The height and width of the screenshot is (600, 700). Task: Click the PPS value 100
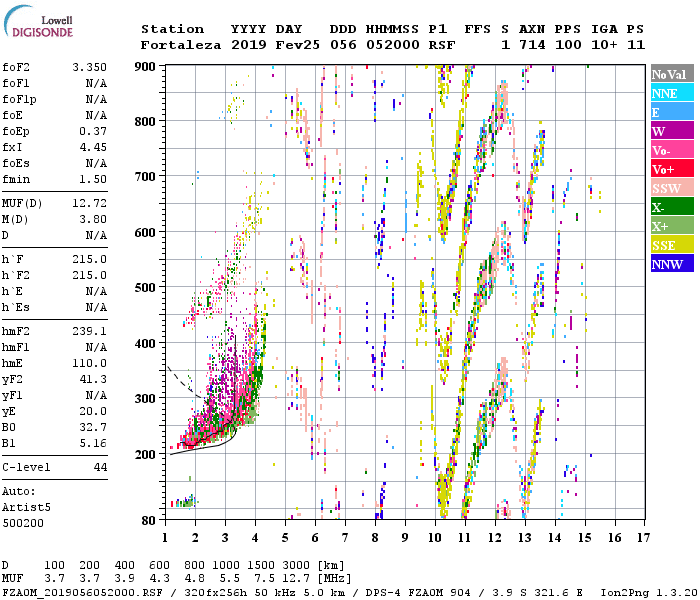(568, 45)
